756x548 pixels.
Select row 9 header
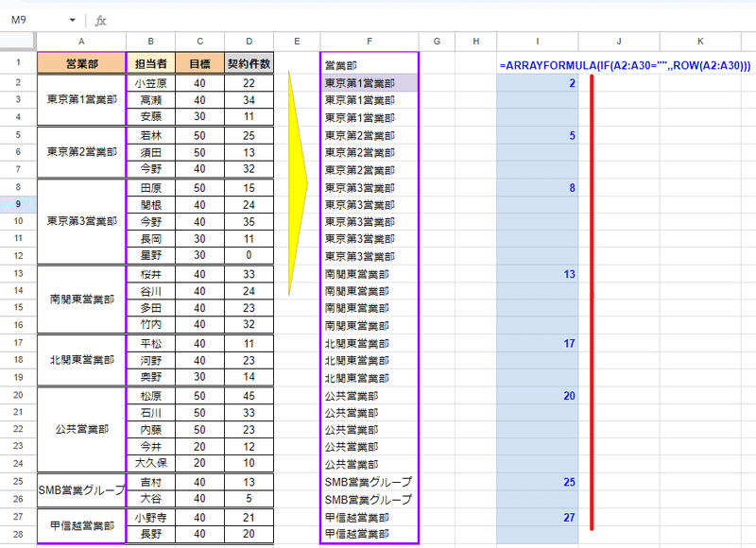[x=18, y=204]
